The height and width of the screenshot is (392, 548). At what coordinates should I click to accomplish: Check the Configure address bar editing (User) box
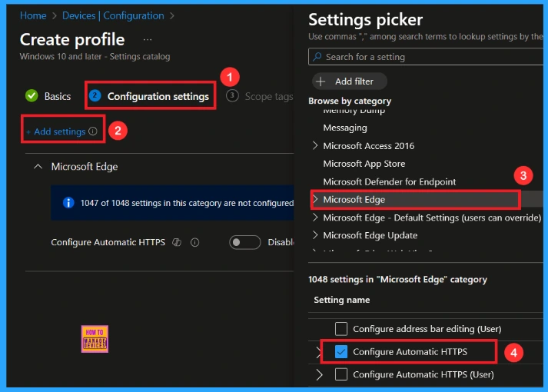(x=341, y=329)
